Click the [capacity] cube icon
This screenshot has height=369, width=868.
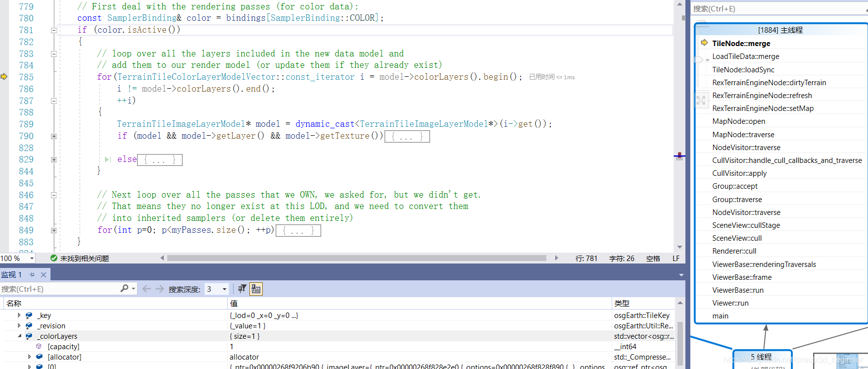(x=39, y=347)
